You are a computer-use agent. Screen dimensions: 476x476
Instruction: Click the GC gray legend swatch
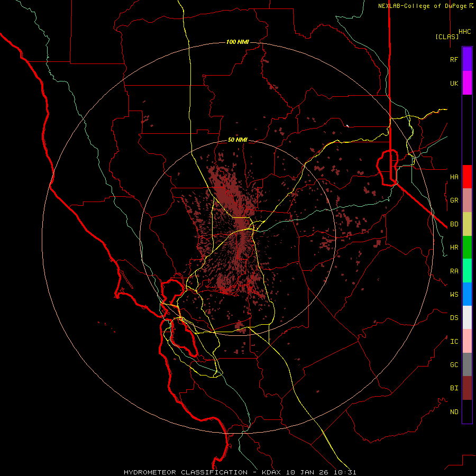[x=467, y=364]
